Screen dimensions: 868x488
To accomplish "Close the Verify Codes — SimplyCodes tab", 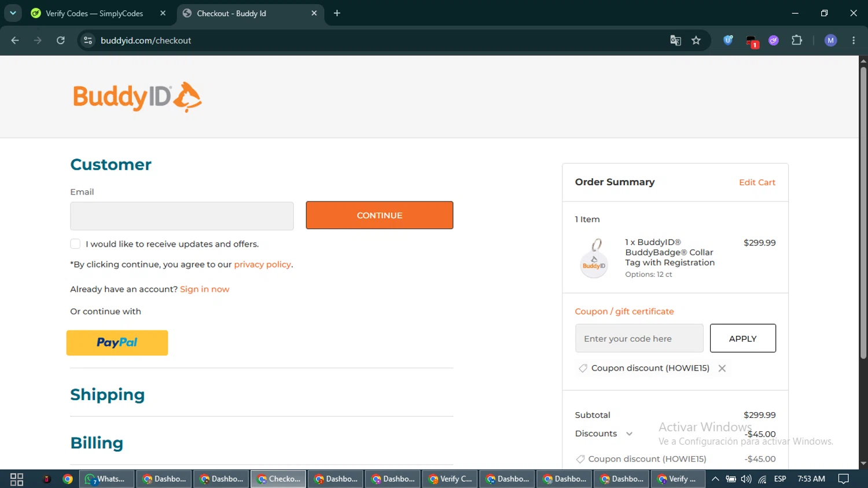I will 163,13.
